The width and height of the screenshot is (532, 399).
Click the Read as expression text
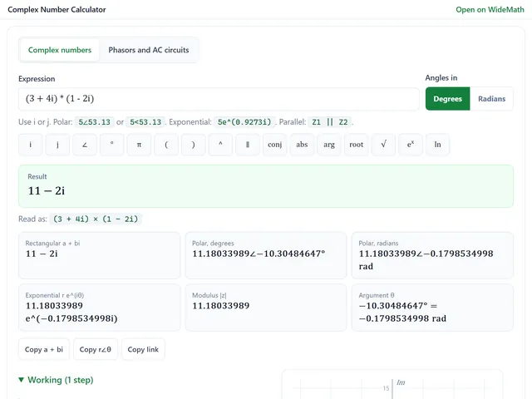[x=96, y=219]
